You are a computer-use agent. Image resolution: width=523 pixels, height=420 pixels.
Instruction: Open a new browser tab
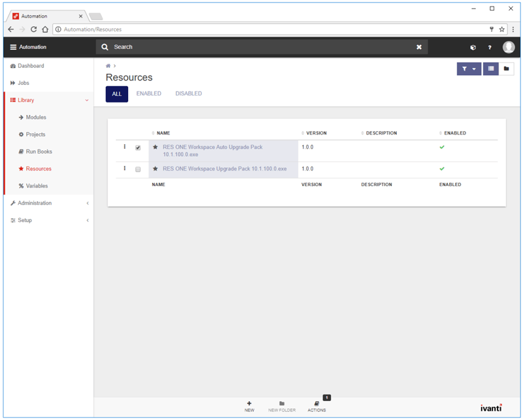pos(95,16)
